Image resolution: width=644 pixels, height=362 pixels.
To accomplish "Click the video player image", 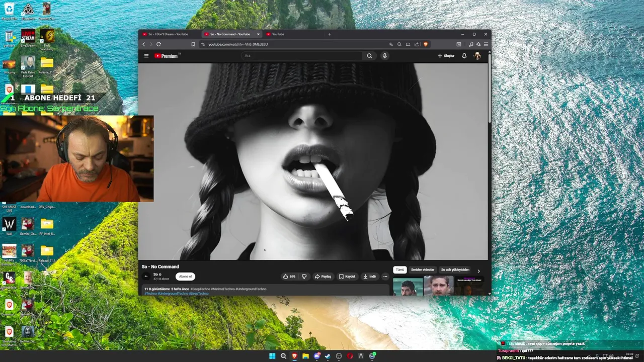I will point(313,161).
